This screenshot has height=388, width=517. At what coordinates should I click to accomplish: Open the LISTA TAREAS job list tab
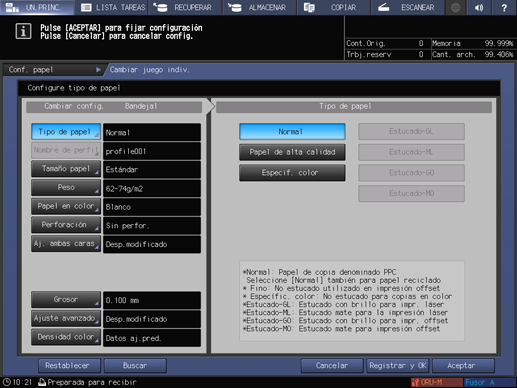point(112,7)
